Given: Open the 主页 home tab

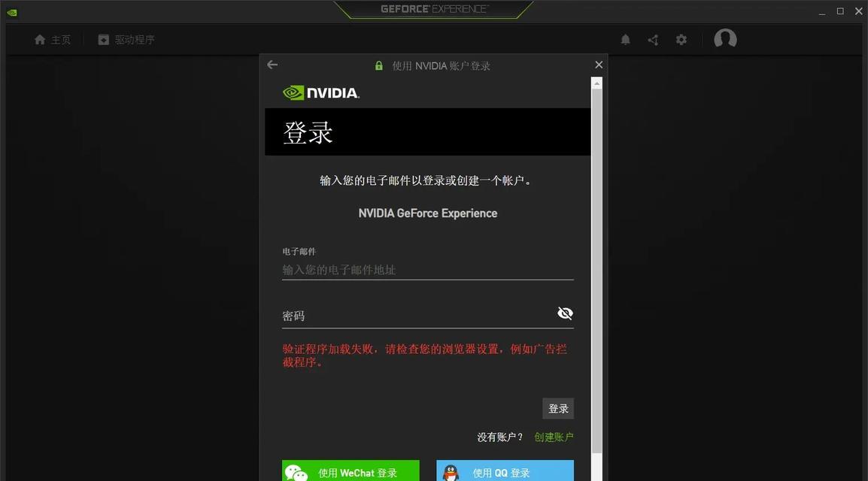Looking at the screenshot, I should tap(53, 40).
